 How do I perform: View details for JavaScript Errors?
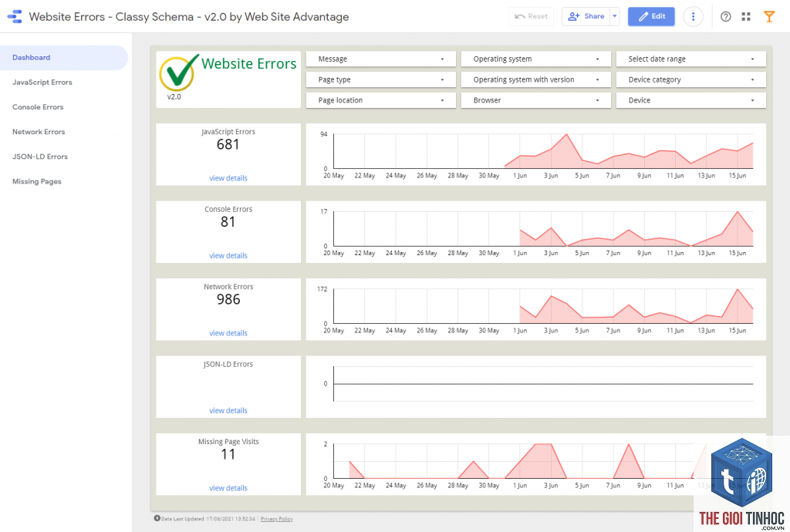(228, 178)
